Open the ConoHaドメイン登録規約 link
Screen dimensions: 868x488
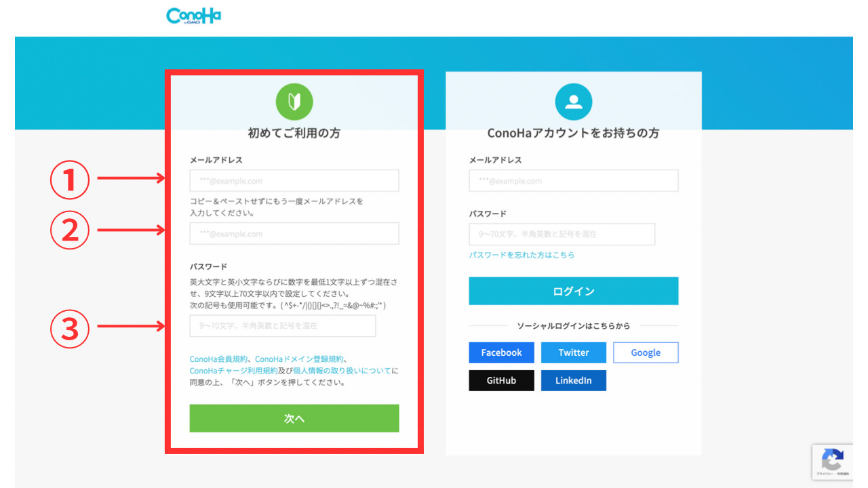point(300,359)
